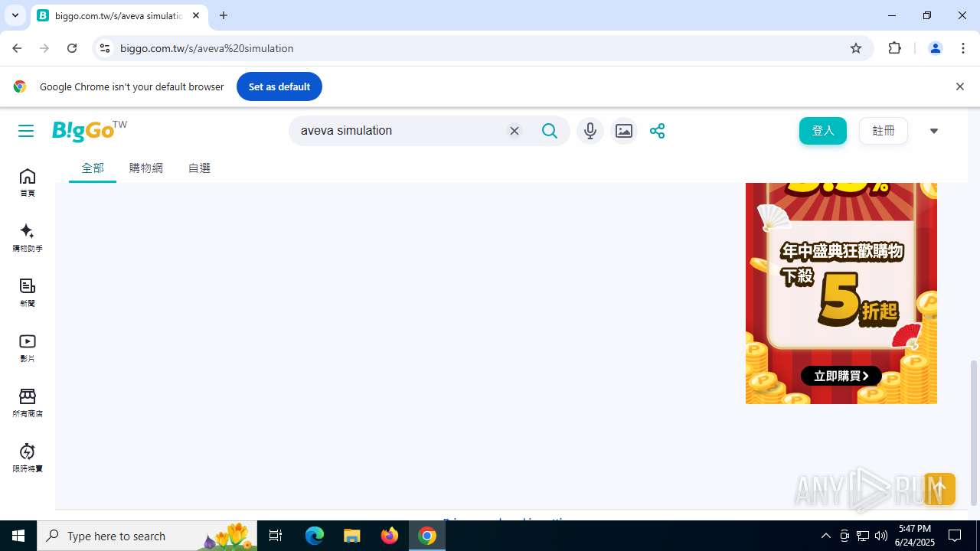
Task: Open 影片 videos in sidebar
Action: click(x=28, y=348)
